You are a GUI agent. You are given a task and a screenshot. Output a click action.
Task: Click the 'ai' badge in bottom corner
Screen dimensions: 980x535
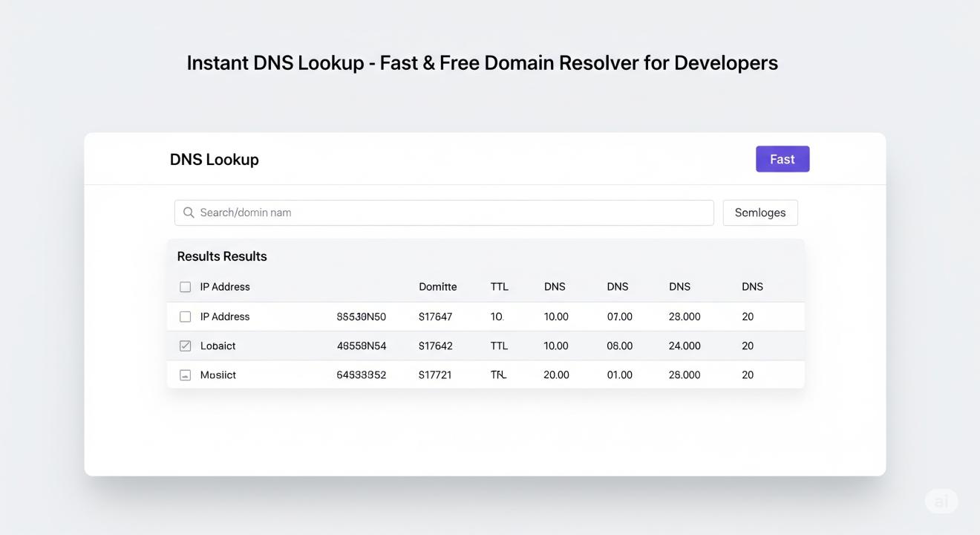pyautogui.click(x=941, y=502)
